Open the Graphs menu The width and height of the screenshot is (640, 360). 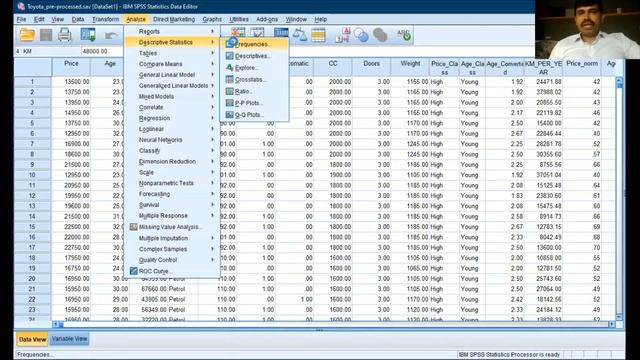[x=212, y=19]
